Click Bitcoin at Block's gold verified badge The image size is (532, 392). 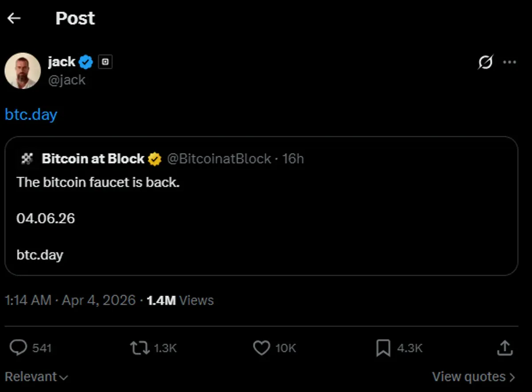[x=154, y=158]
